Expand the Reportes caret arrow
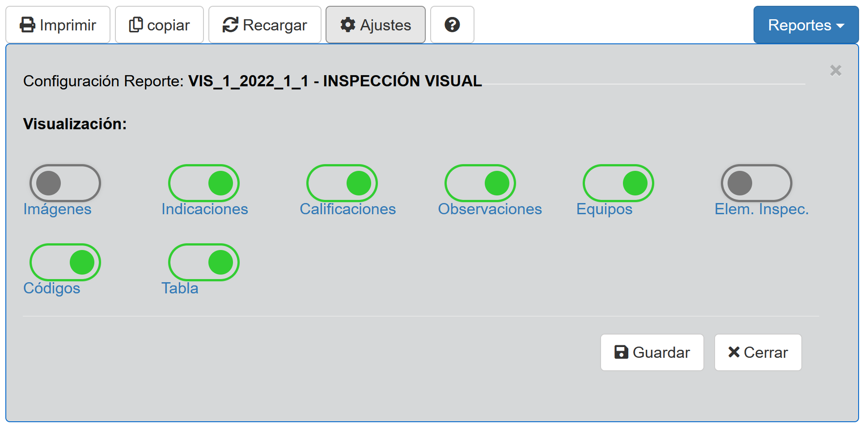Viewport: 868px width, 428px height. (x=841, y=26)
